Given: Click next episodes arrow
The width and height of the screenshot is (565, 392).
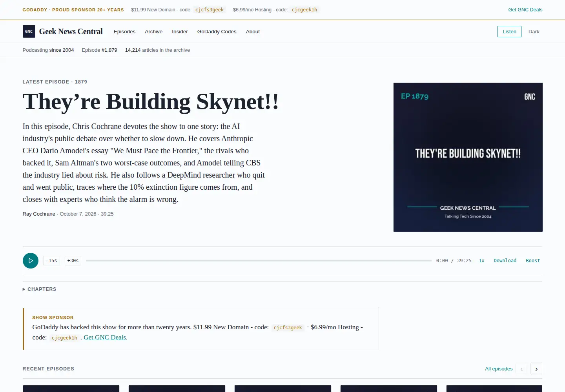Looking at the screenshot, I should pos(536,369).
